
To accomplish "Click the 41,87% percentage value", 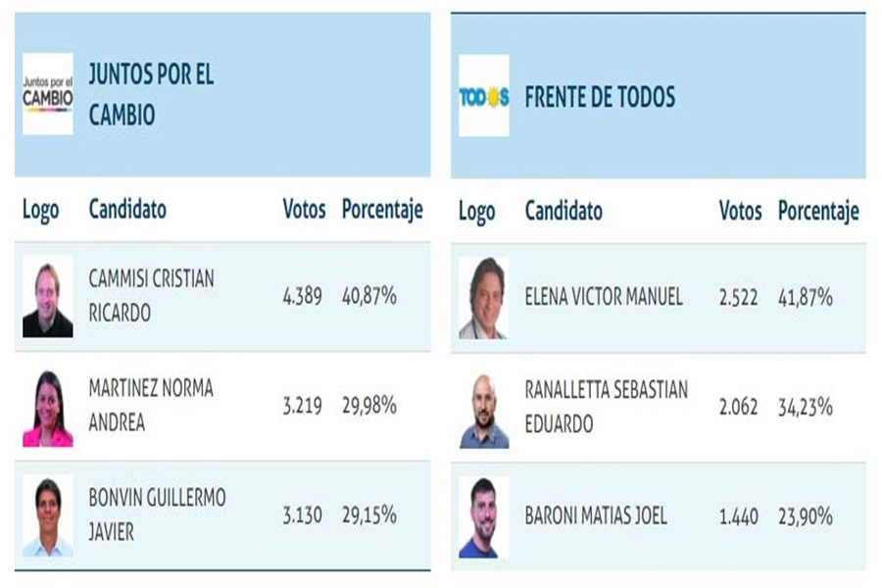I will [806, 297].
